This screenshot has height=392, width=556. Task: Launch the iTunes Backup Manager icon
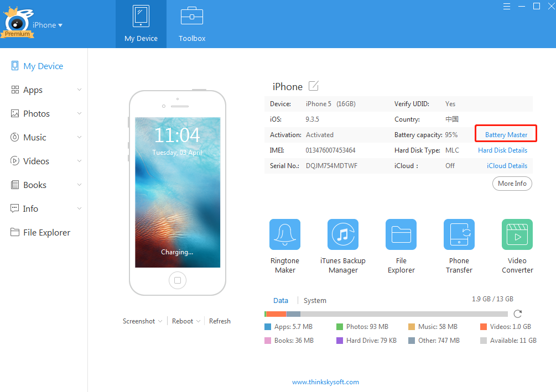click(x=343, y=234)
